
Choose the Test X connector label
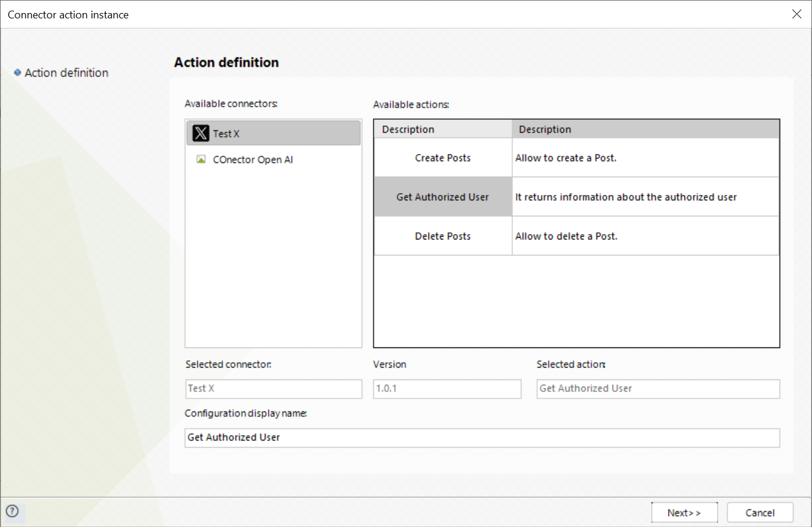point(226,133)
